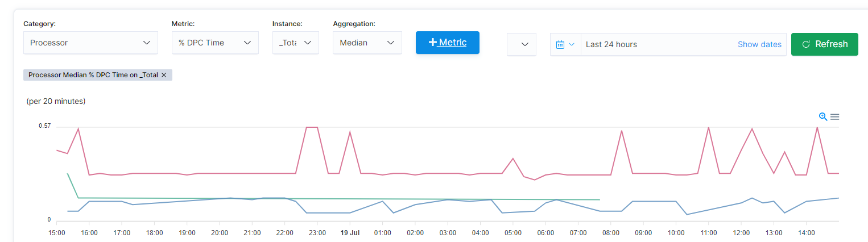Click the 0.57 y-axis maximum label
This screenshot has width=868, height=242.
(44, 126)
